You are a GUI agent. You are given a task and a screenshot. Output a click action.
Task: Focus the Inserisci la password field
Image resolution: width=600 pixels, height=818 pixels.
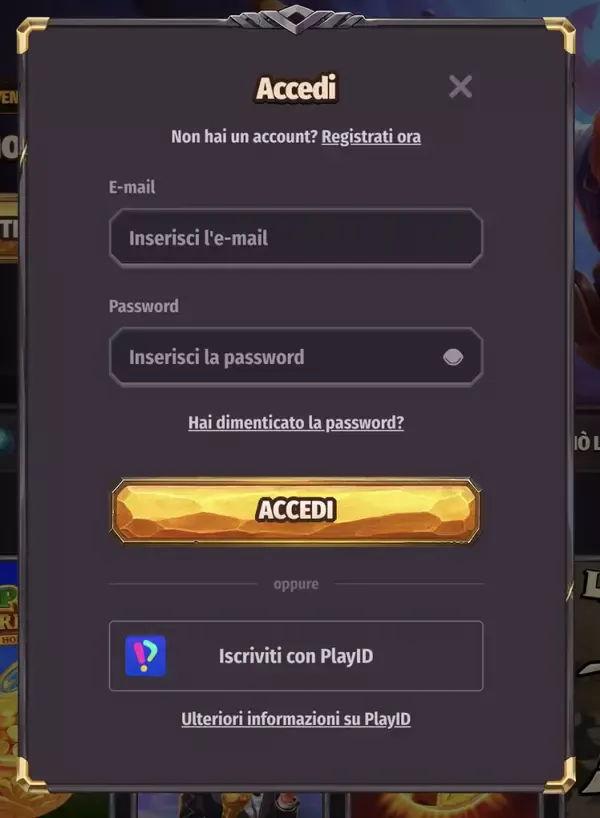[296, 357]
